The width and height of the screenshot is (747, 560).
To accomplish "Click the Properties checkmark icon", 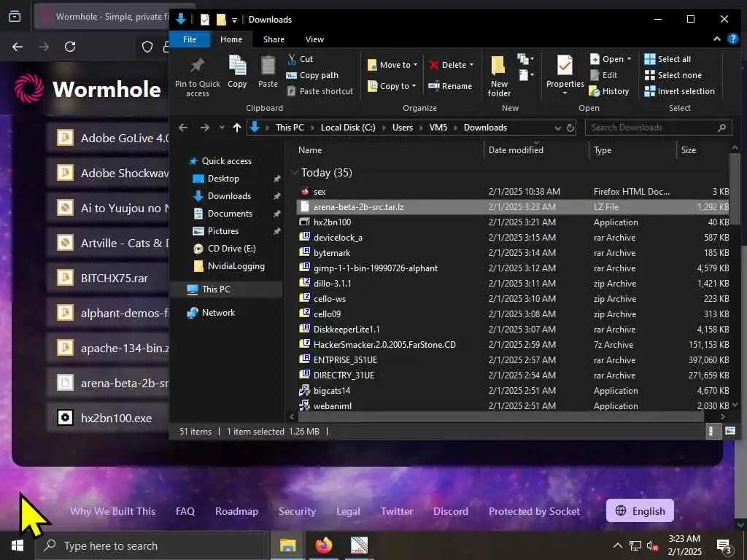I will [x=565, y=65].
